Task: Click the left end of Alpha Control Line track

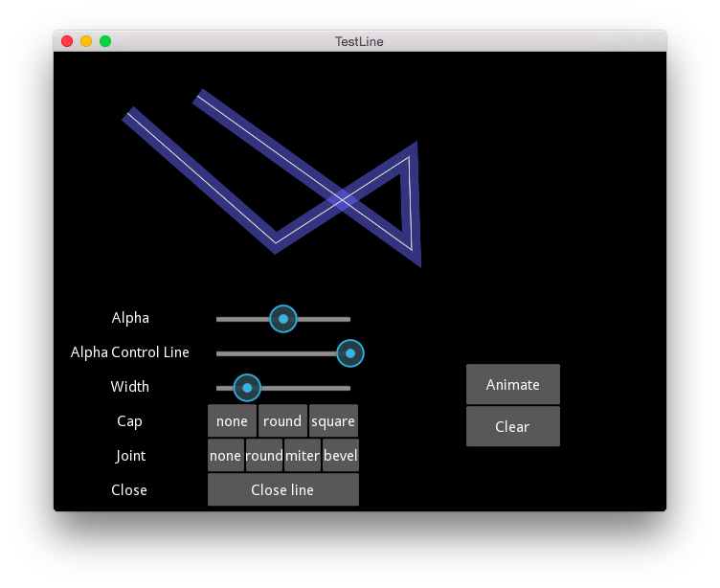Action: pyautogui.click(x=219, y=353)
